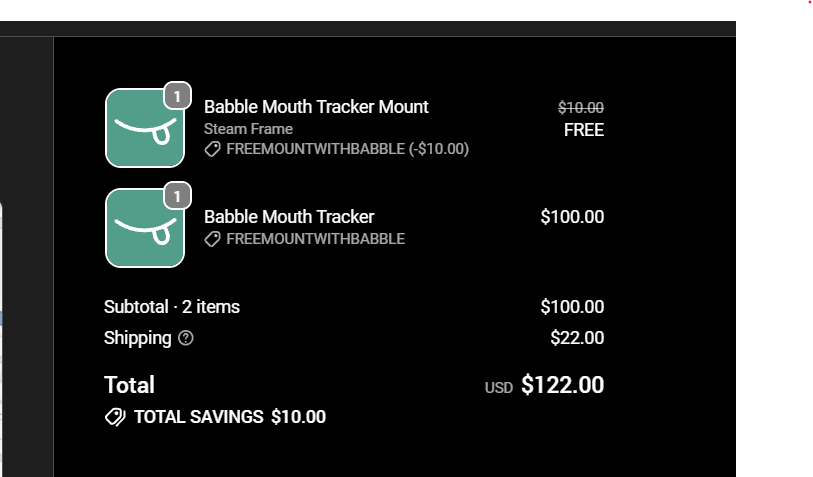
Task: Click the TOTAL SAVINGS $10.00 text
Action: [230, 417]
